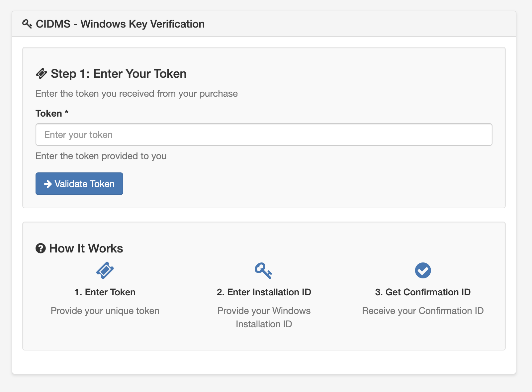Click the '2. Enter Installation ID' step title

click(x=264, y=292)
